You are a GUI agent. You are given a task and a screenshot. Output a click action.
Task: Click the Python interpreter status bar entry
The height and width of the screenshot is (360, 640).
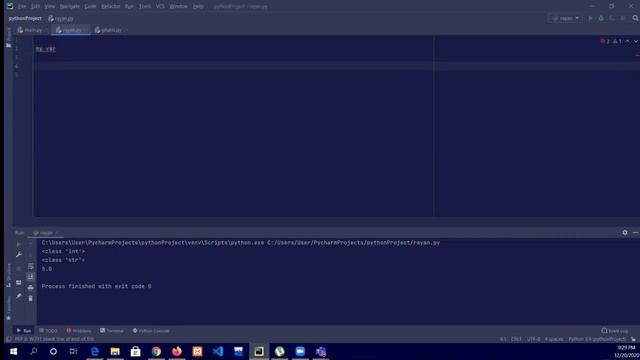click(x=597, y=339)
